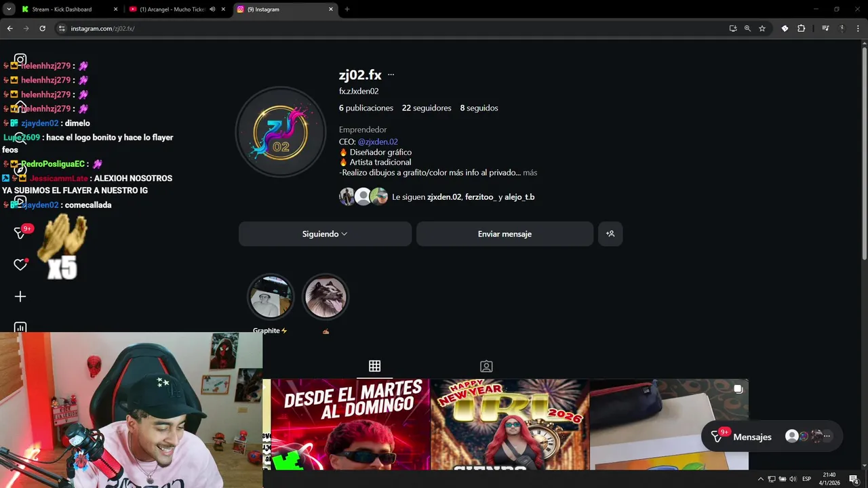Open Windows notification center with 4 badge

tap(854, 479)
